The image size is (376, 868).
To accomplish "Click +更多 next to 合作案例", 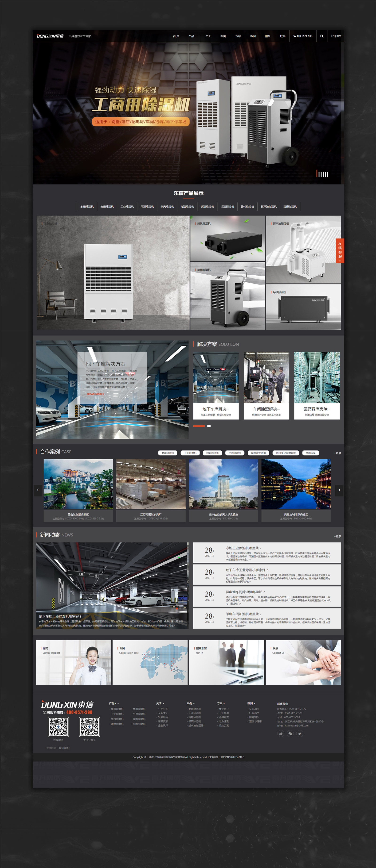I will [x=337, y=453].
